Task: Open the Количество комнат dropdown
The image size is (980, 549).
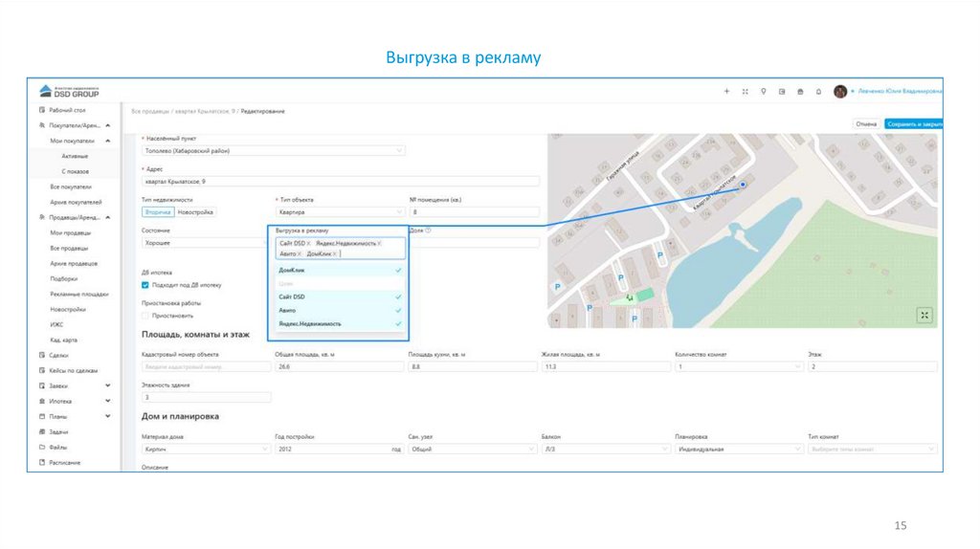Action: pos(739,366)
